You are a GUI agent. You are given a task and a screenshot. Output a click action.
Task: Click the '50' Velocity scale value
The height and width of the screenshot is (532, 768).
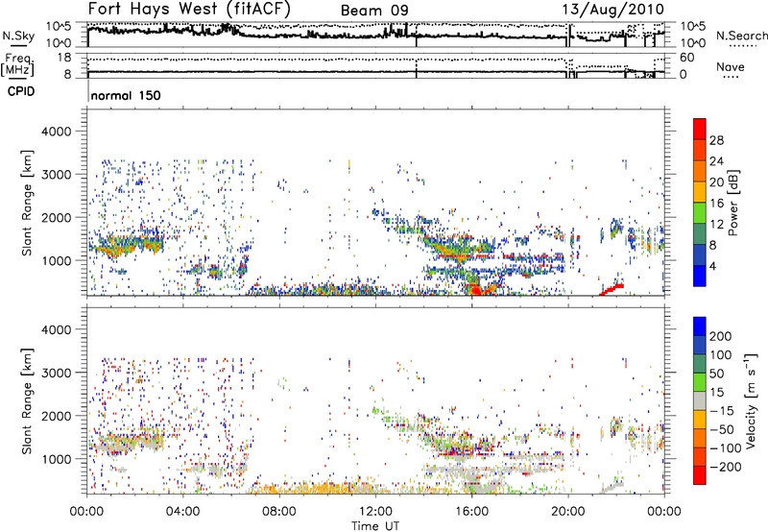pos(716,374)
